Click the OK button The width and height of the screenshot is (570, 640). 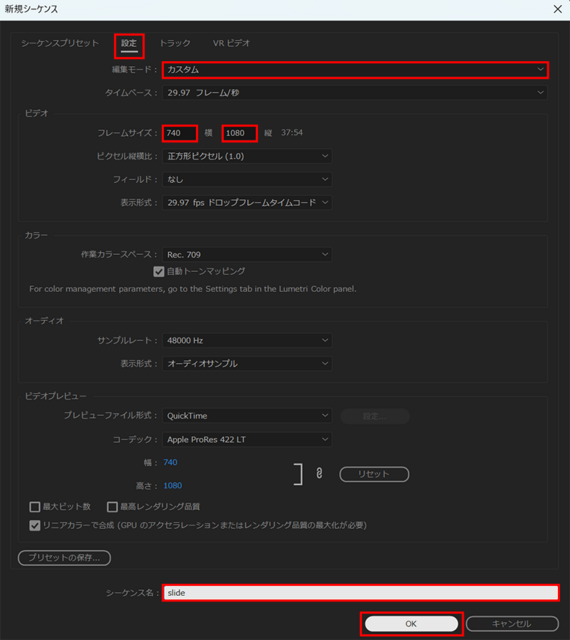click(x=411, y=624)
